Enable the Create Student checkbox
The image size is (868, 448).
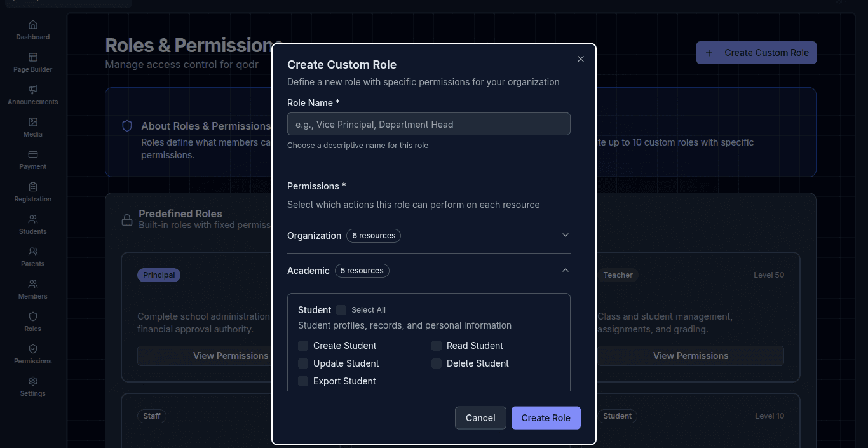coord(303,346)
